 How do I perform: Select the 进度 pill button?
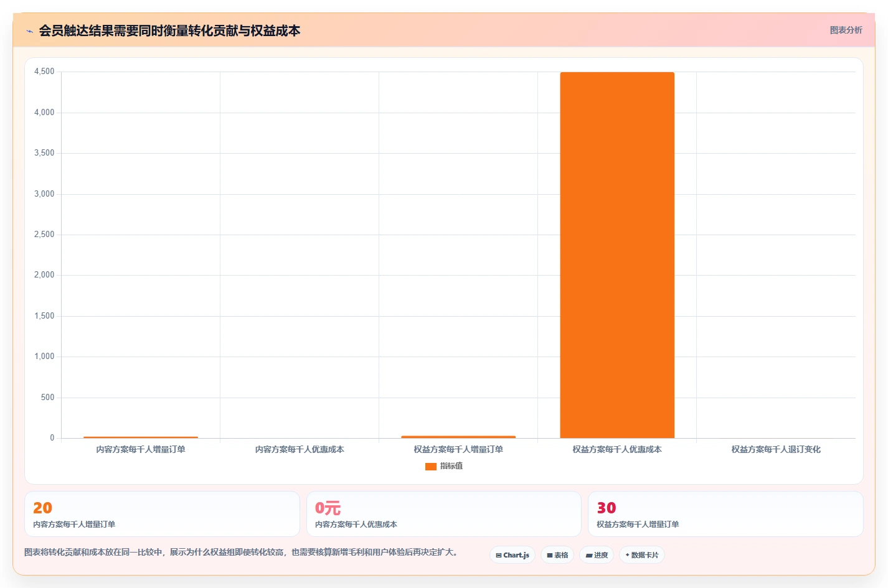(597, 555)
